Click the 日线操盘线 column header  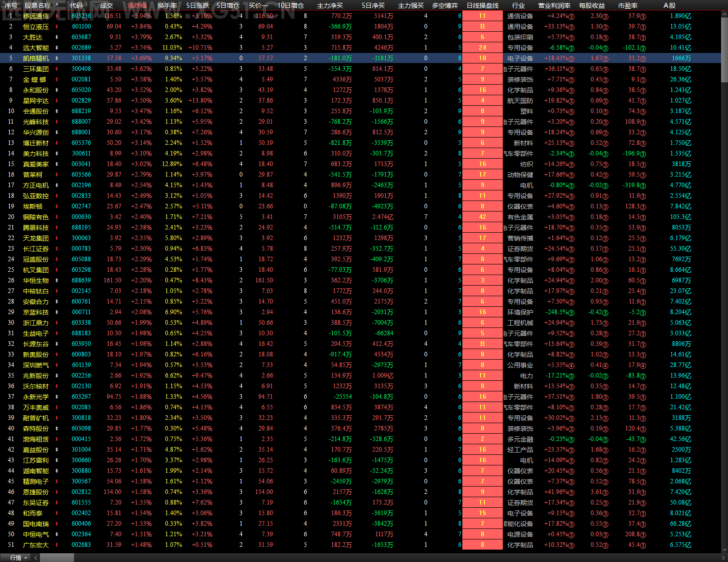pyautogui.click(x=483, y=6)
